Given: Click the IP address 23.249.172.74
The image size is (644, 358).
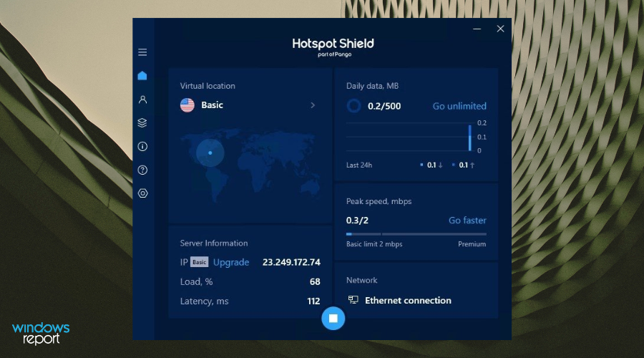Looking at the screenshot, I should (x=291, y=262).
